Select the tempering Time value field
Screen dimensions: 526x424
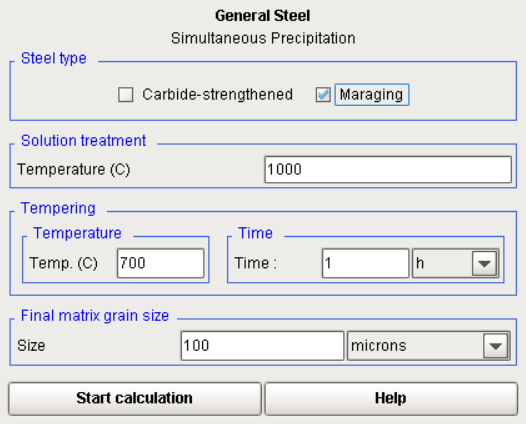click(365, 263)
